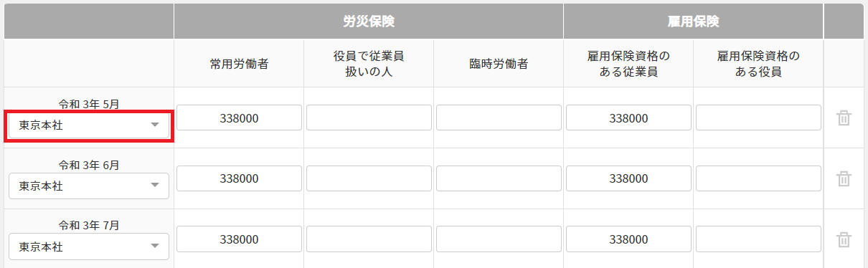Edit 常用労働者 amount for 令和 3年 7月
The width and height of the screenshot is (868, 268).
tap(239, 239)
